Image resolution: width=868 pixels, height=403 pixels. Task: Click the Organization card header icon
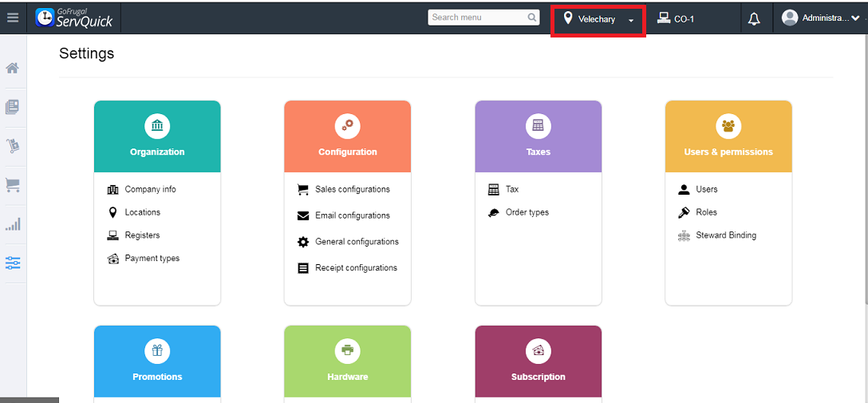pyautogui.click(x=157, y=125)
